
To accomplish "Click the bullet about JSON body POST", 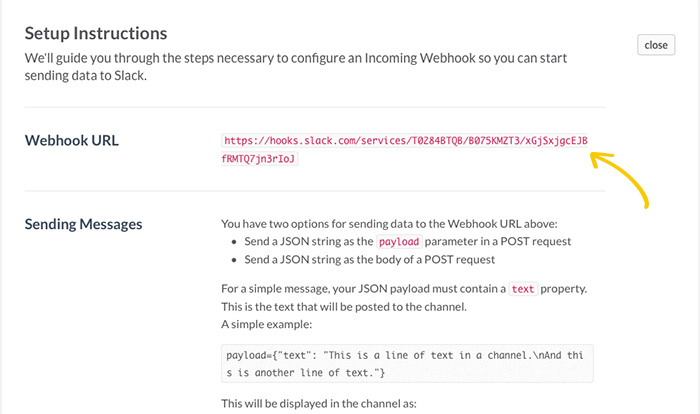I will (370, 259).
